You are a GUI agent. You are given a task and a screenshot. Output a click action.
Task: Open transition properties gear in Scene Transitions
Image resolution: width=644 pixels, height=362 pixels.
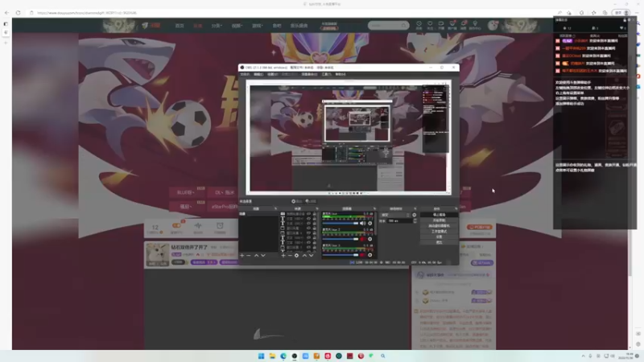[x=414, y=215]
